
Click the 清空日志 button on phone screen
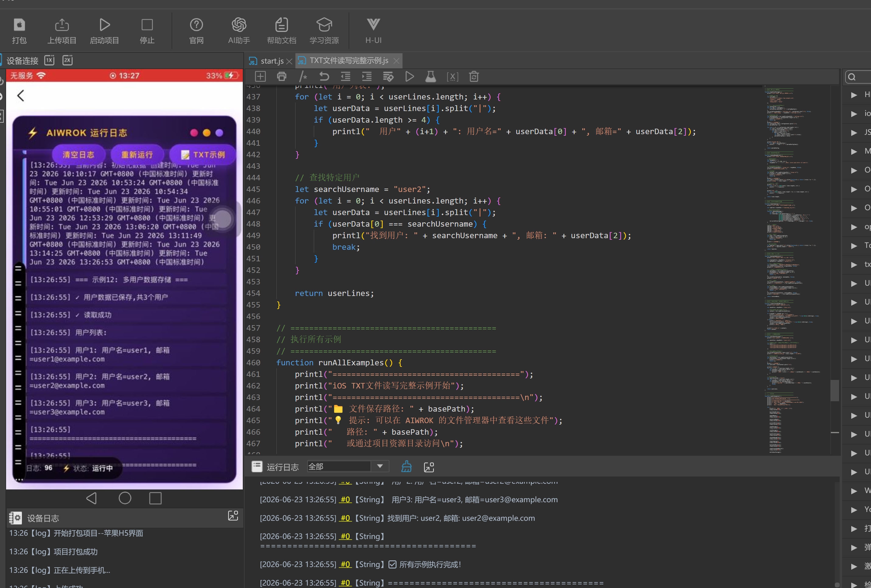[78, 155]
